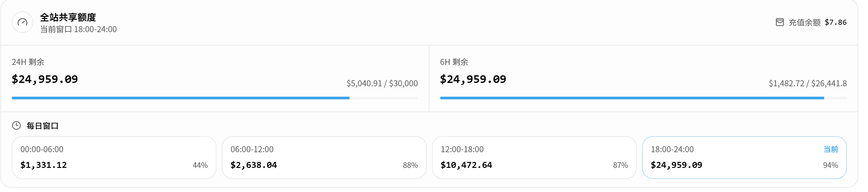This screenshot has width=868, height=192.
Task: Select the current 18:00-24:00 window card
Action: click(744, 157)
